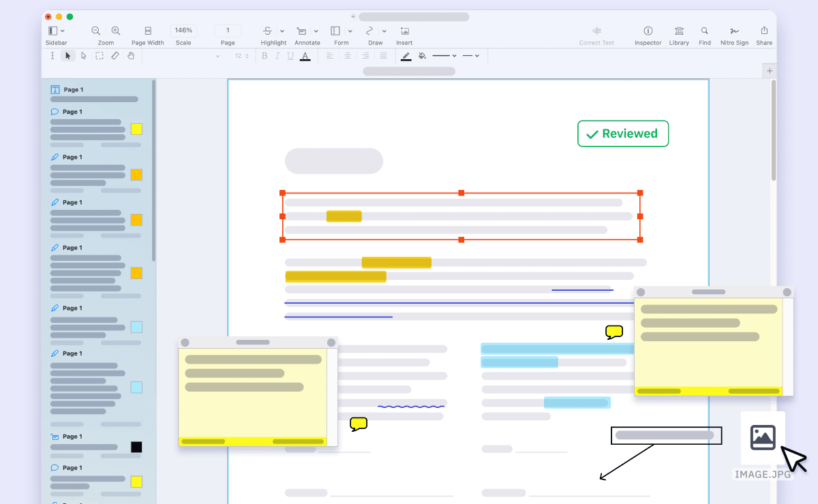
Task: Click the Page number field
Action: tap(228, 31)
